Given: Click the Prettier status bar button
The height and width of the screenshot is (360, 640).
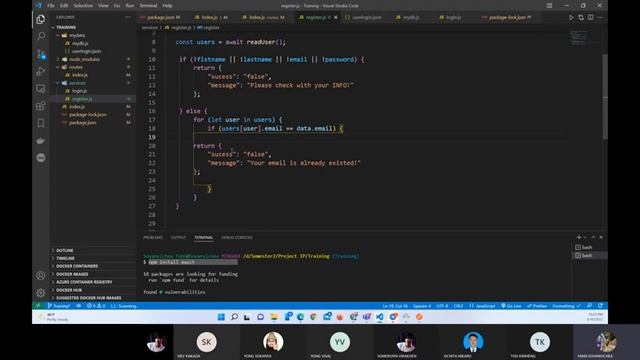Looking at the screenshot, I should click(537, 306).
